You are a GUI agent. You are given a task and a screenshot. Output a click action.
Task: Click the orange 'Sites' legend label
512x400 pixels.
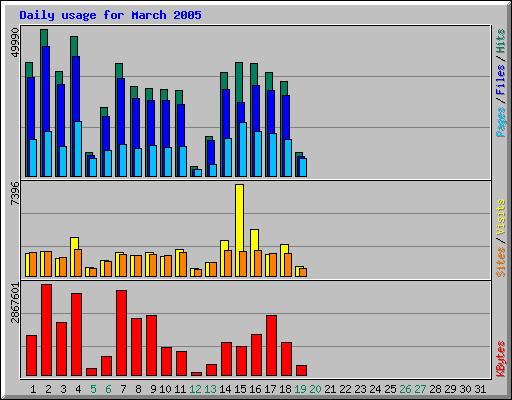click(500, 262)
